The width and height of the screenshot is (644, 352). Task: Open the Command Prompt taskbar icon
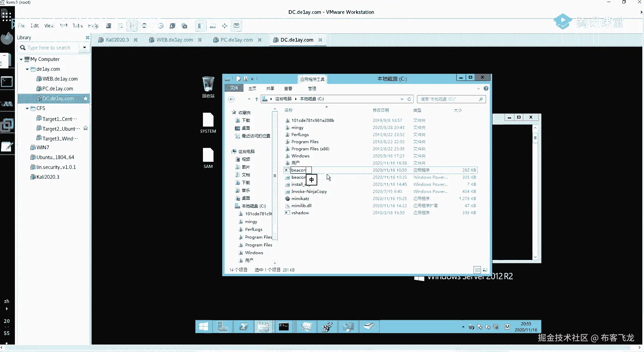(284, 327)
